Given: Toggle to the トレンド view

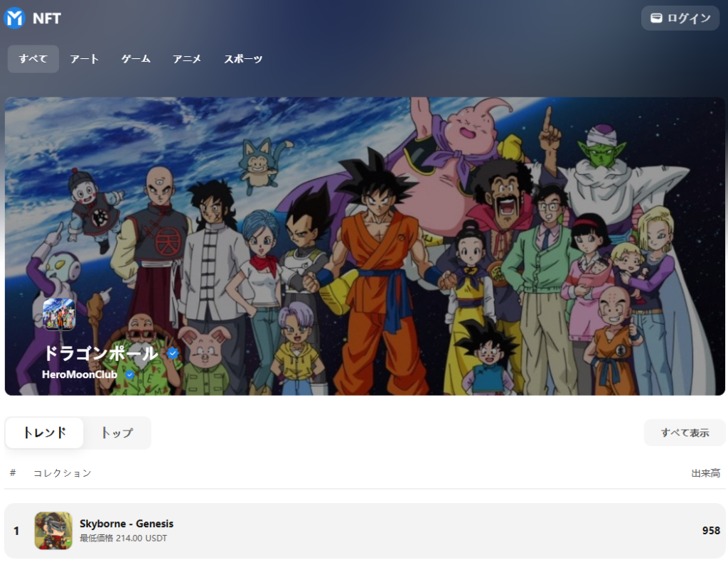Looking at the screenshot, I should pos(44,432).
